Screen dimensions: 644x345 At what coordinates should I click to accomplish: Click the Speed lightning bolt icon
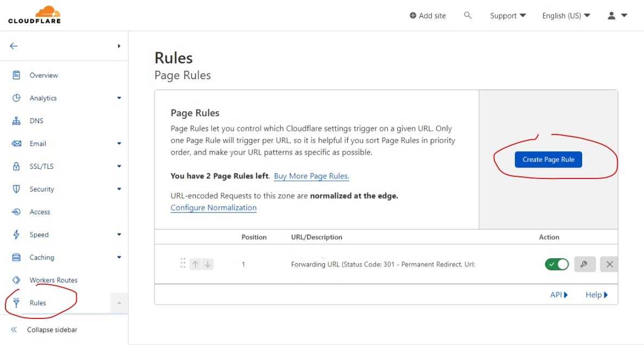click(16, 234)
